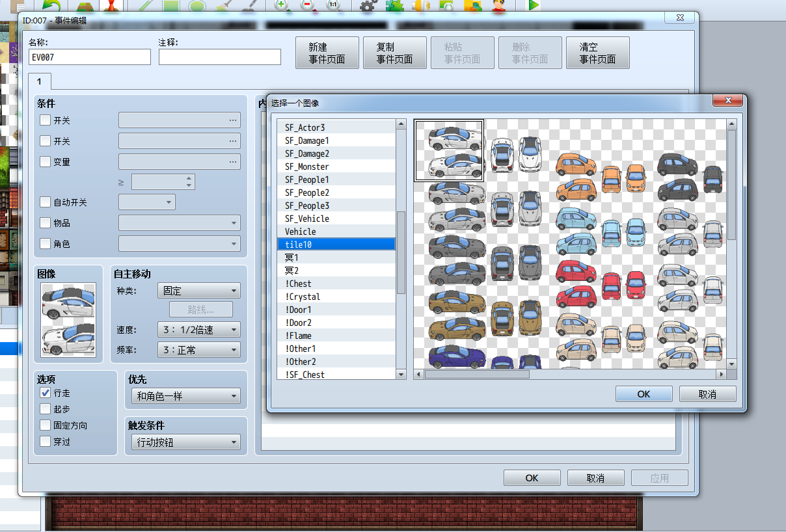
Task: Click the 清空事件页面 button
Action: [x=598, y=53]
